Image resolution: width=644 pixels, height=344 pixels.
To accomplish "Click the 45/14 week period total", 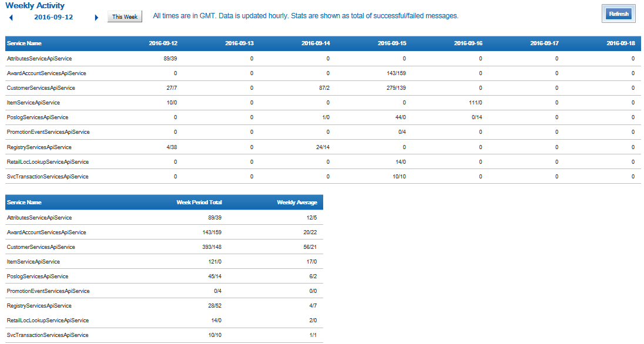I will pos(214,276).
